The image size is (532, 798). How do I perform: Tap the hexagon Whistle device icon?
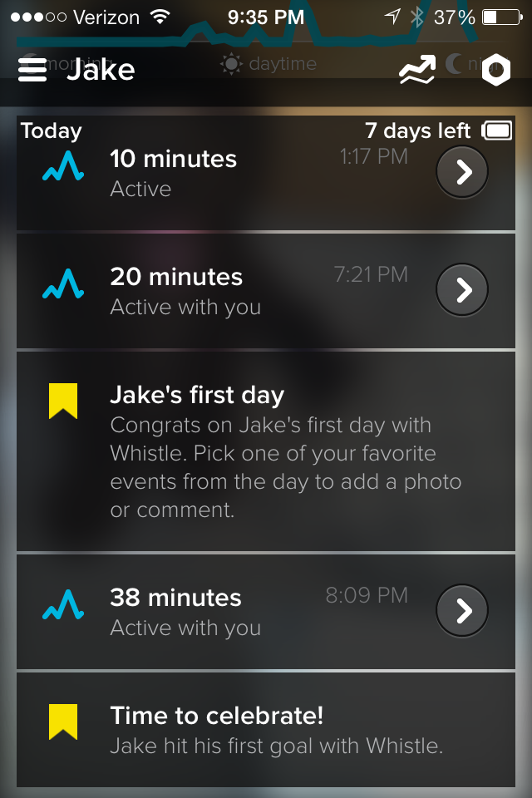(x=496, y=71)
